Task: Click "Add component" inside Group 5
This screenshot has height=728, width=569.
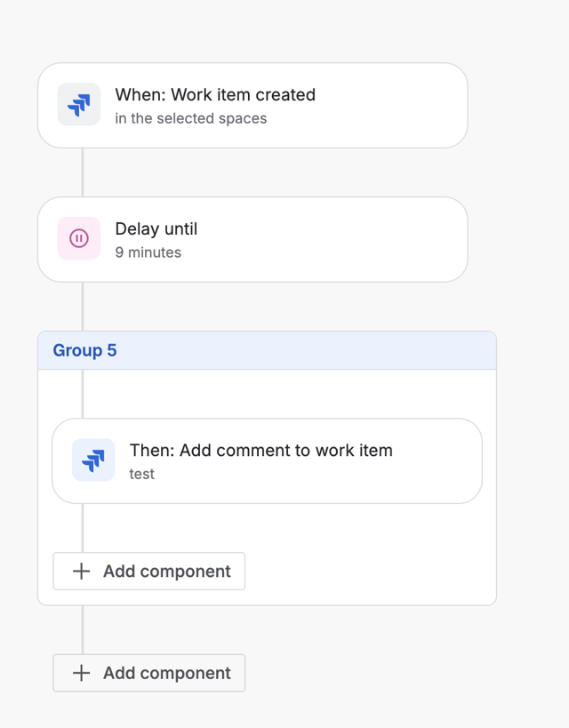Action: (148, 571)
